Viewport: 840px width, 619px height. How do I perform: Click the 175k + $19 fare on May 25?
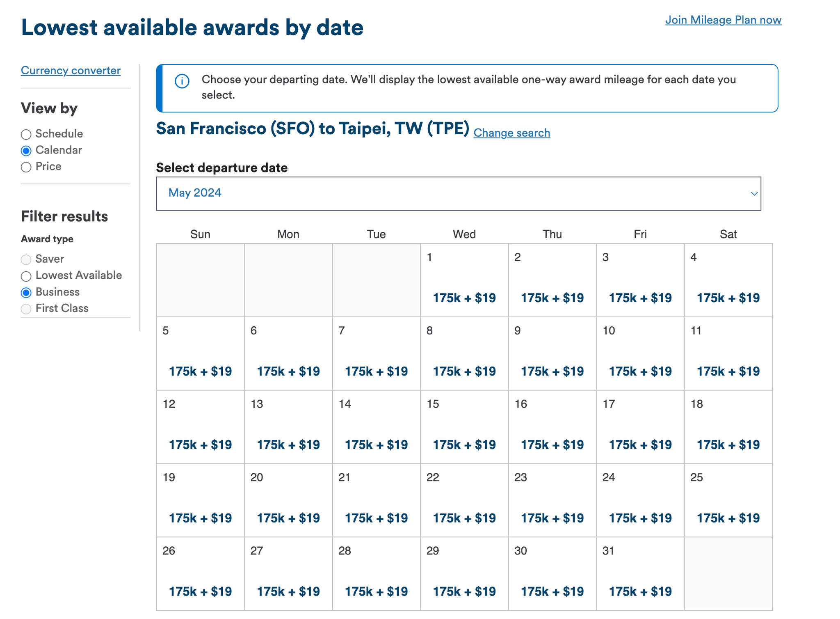(728, 518)
